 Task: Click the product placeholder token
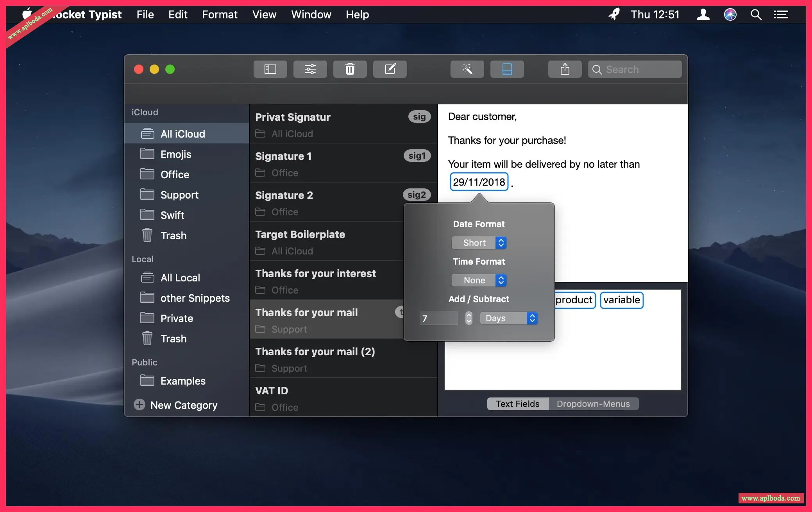tap(574, 300)
